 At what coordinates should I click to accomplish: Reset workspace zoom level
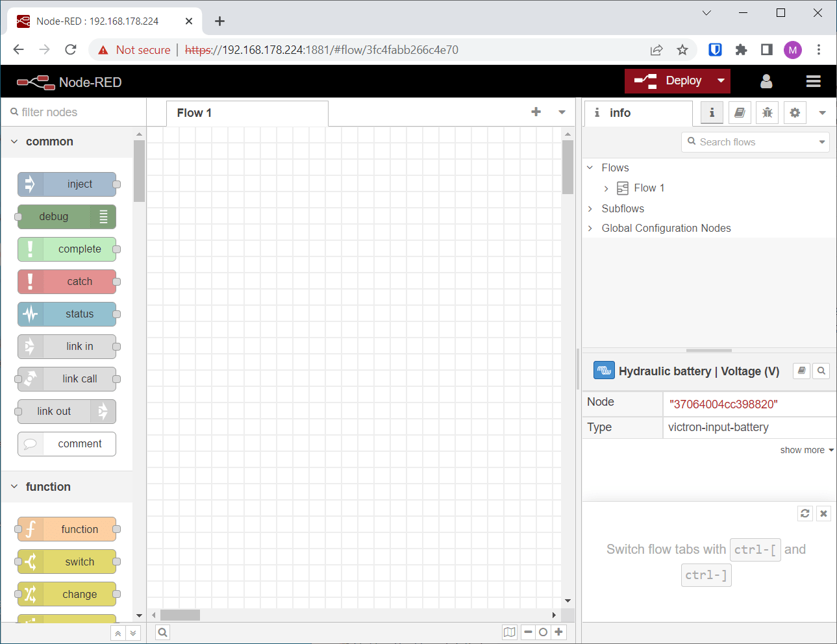click(543, 632)
